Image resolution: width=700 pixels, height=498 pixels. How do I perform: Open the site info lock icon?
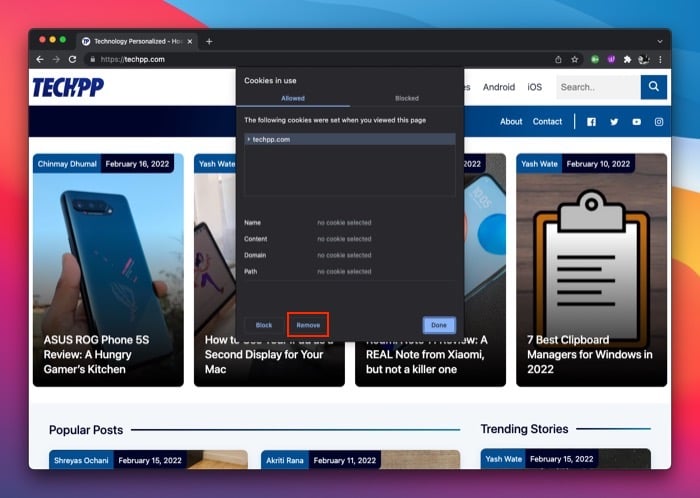92,59
